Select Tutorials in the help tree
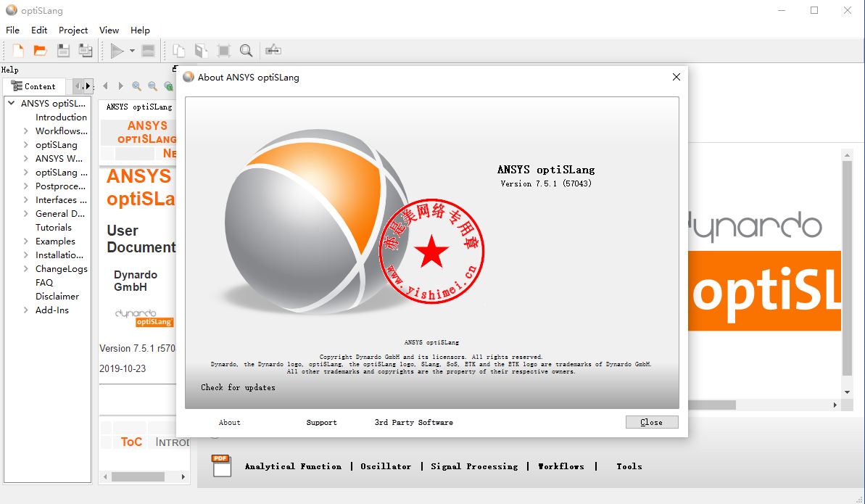865x504 pixels. (x=54, y=228)
